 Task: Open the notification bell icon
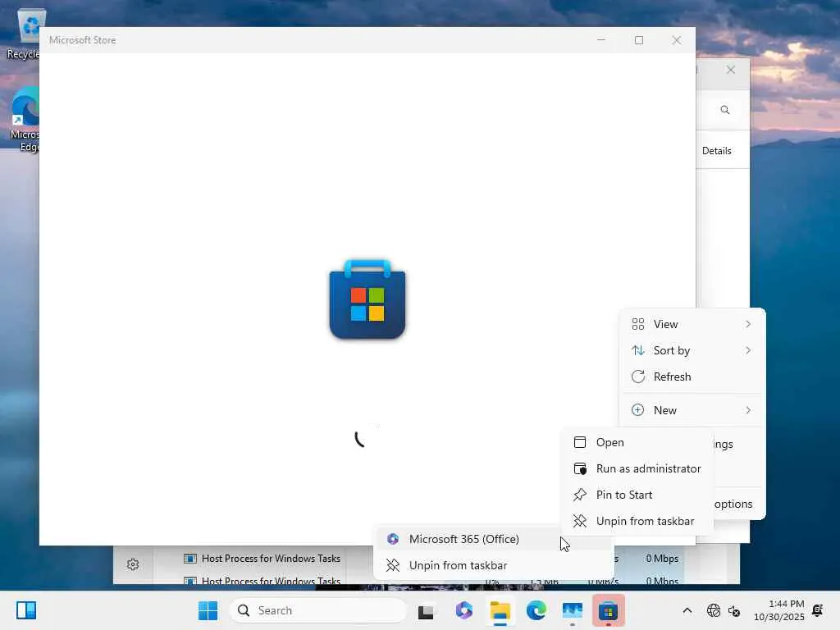(x=818, y=610)
